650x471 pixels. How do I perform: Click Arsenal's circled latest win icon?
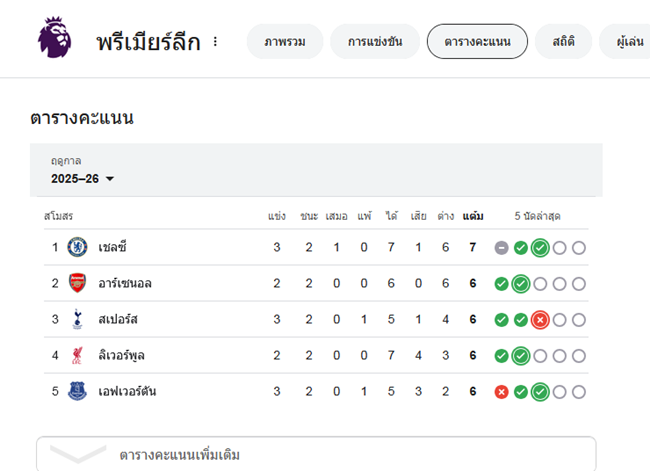pos(521,284)
